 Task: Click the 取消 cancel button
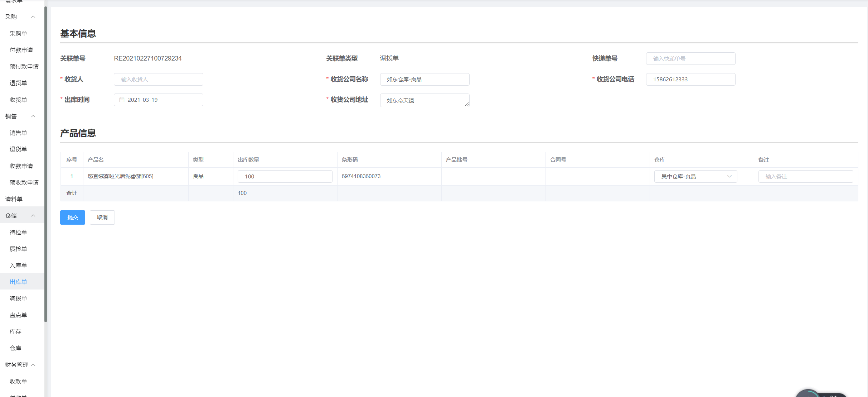pos(102,217)
